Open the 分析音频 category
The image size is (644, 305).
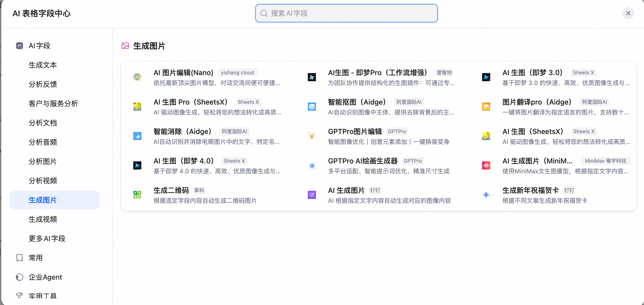tap(43, 142)
